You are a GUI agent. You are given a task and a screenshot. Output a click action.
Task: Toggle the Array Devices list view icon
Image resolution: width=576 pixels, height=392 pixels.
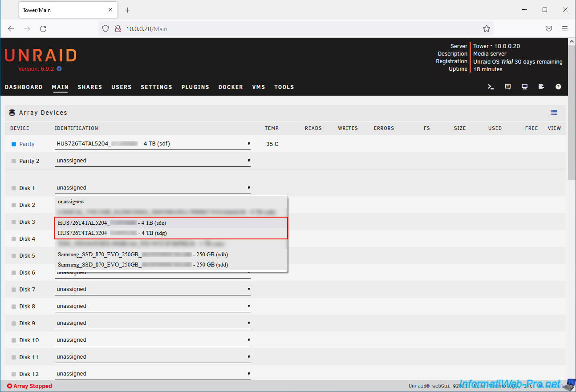pyautogui.click(x=554, y=113)
